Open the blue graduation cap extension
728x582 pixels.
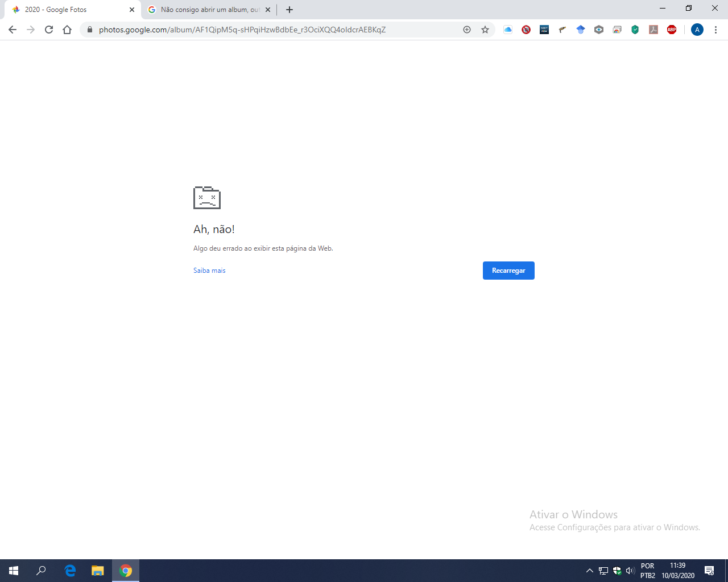[581, 30]
